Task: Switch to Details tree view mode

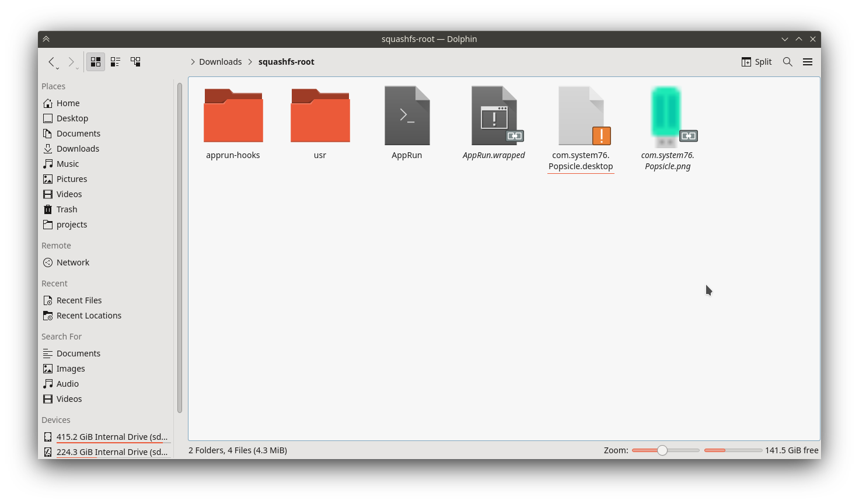Action: 135,62
